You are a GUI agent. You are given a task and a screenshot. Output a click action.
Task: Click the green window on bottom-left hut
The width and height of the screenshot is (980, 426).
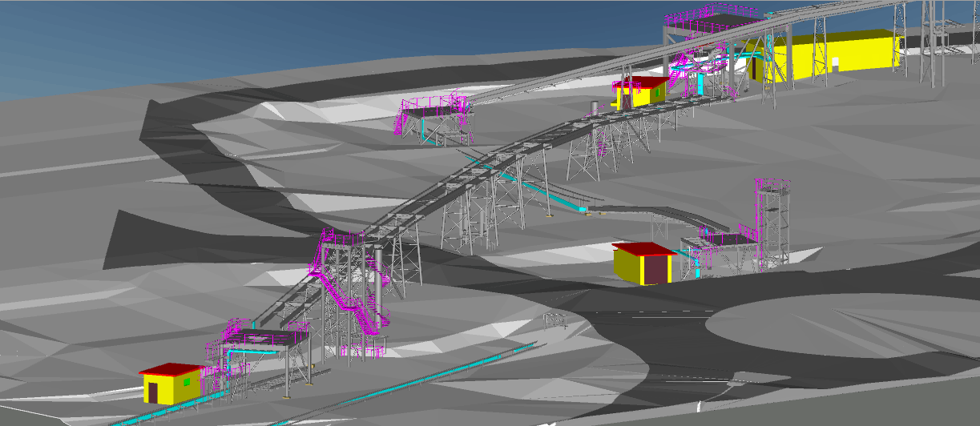pos(186,383)
